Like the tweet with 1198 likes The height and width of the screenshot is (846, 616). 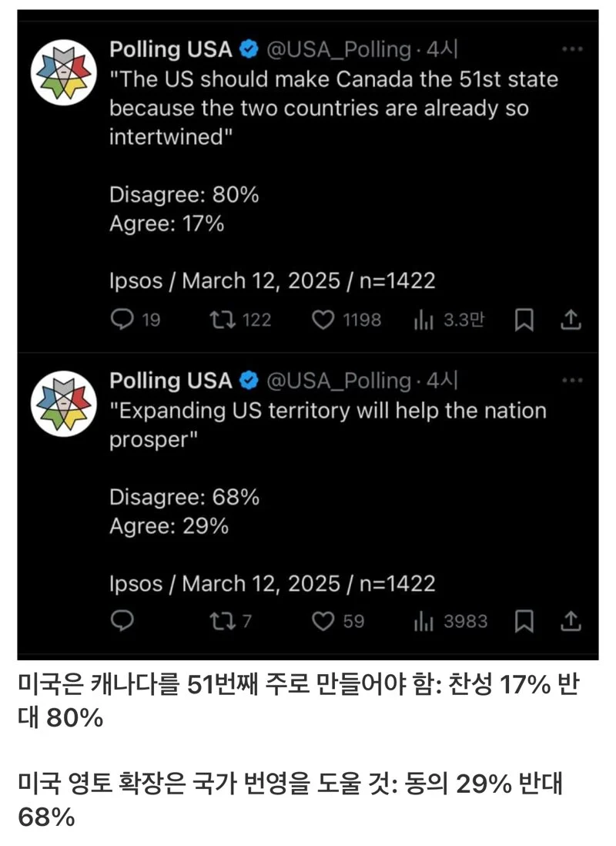pyautogui.click(x=323, y=320)
